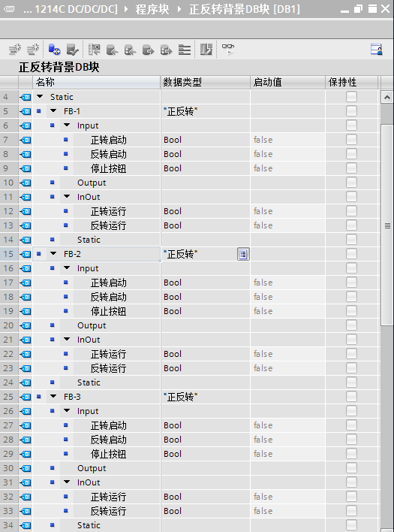Click the expand all rows toolbar icon
Screen dimensions: 394x532
[185, 50]
